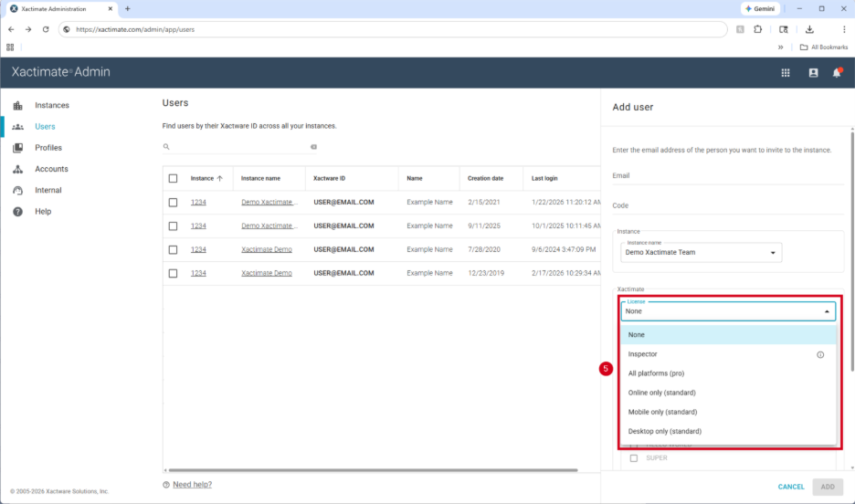Open the account profile icon in header
Image resolution: width=855 pixels, height=504 pixels.
pyautogui.click(x=813, y=73)
